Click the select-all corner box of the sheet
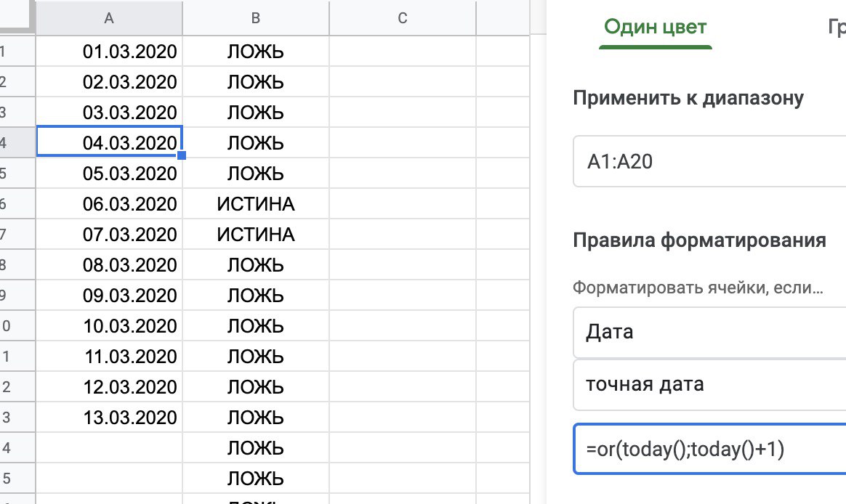 point(16,17)
